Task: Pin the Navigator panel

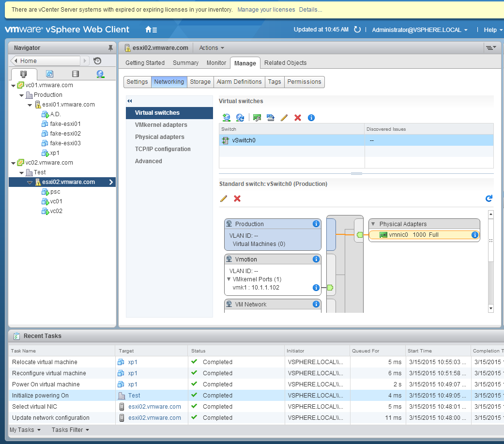Action: point(110,48)
